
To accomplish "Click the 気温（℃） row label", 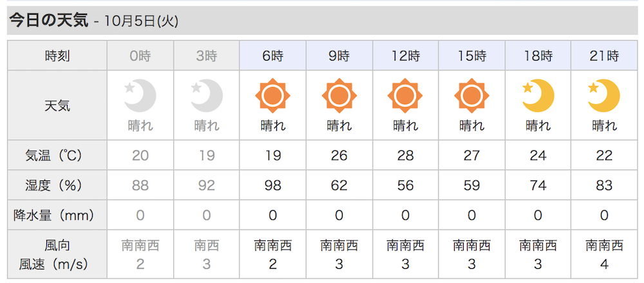I will (57, 155).
